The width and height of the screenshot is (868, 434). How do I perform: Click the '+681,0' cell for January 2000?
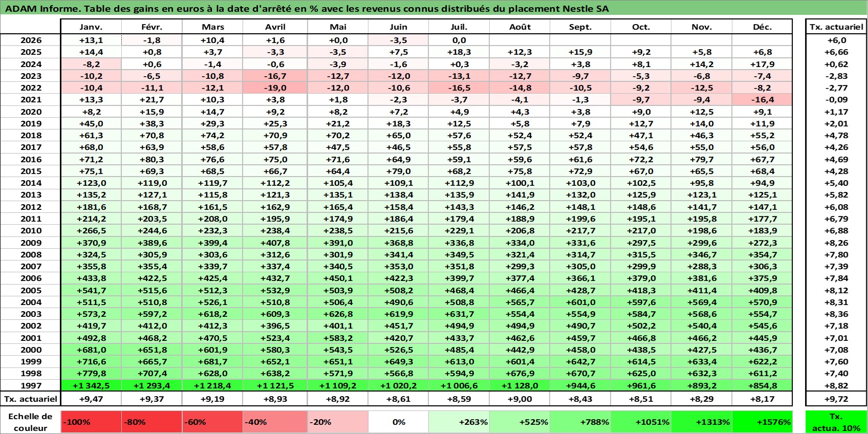click(91, 350)
